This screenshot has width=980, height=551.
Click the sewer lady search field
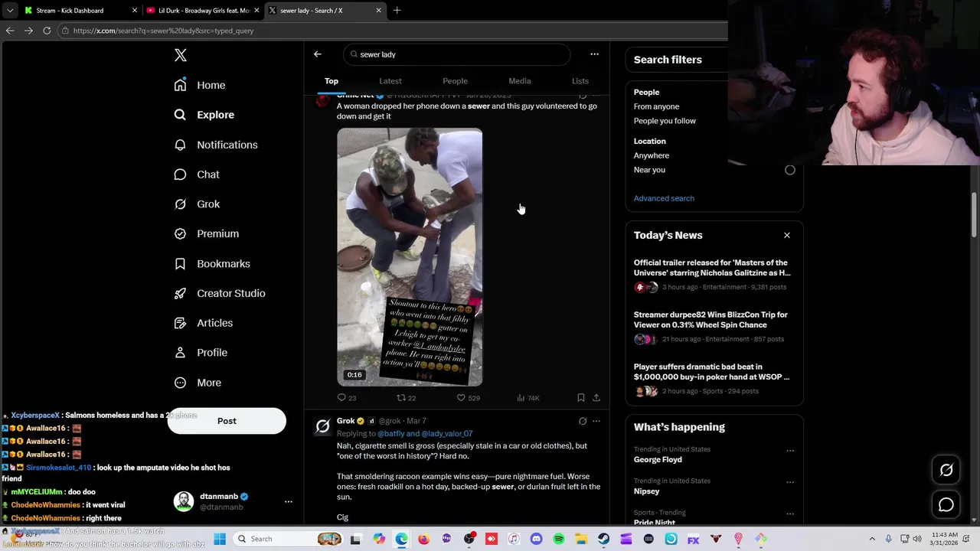(456, 54)
